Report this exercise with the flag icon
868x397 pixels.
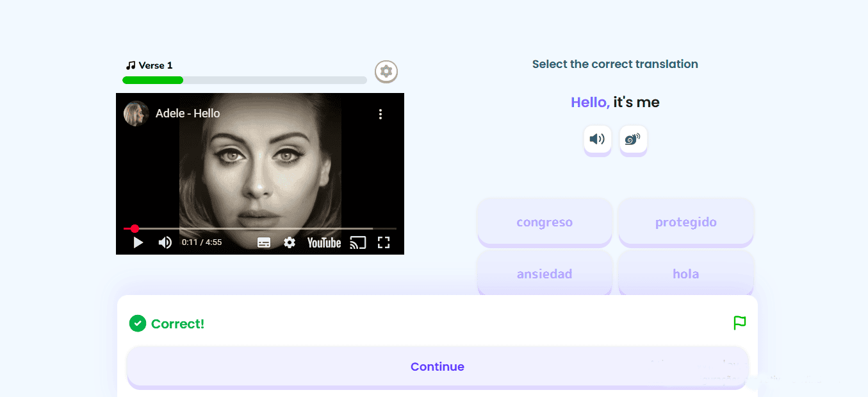coord(740,323)
